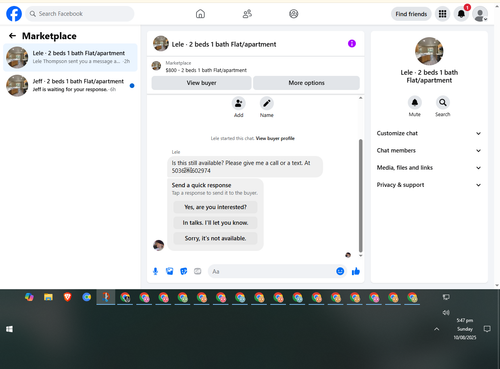Open the Windows notification center icon
Viewport: 500px width, 369px height.
pyautogui.click(x=487, y=329)
